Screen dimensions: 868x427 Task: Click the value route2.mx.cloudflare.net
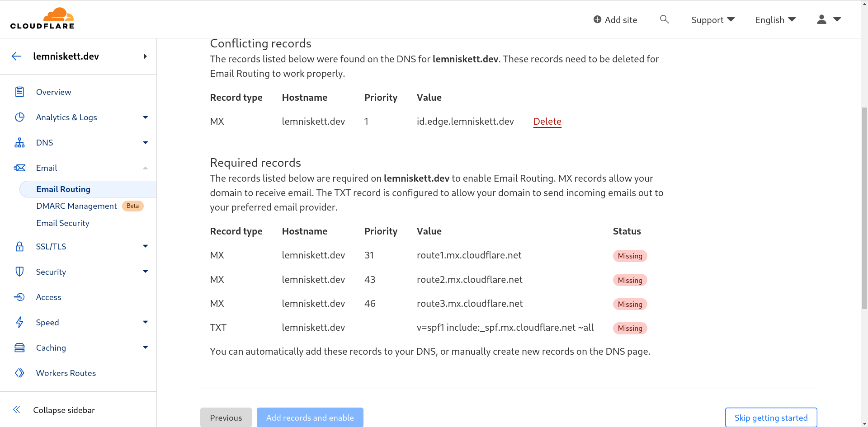click(x=469, y=279)
